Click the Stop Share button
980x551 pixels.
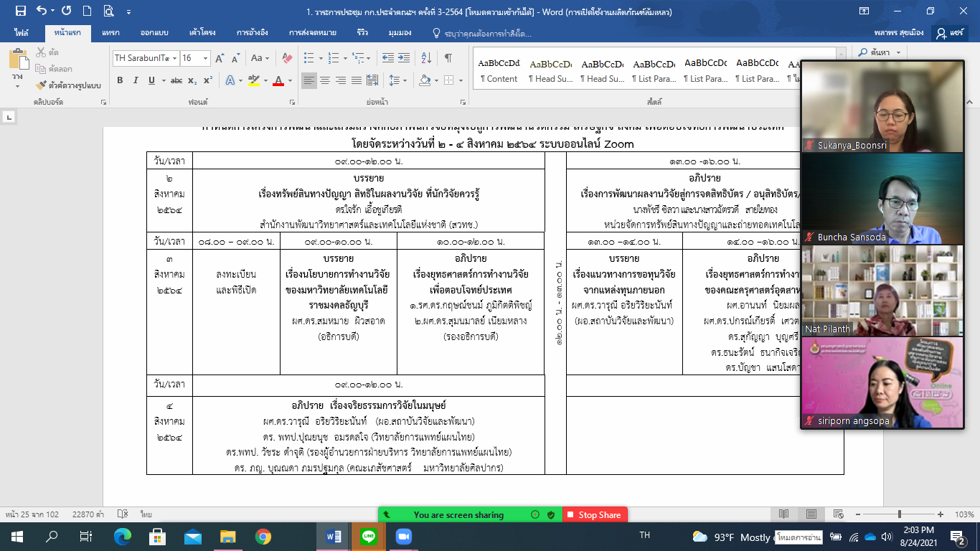tap(595, 514)
